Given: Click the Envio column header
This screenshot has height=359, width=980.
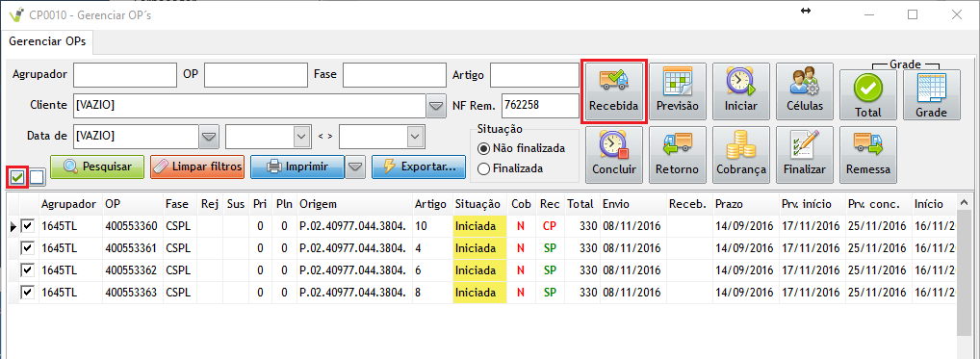Looking at the screenshot, I should pos(632,204).
